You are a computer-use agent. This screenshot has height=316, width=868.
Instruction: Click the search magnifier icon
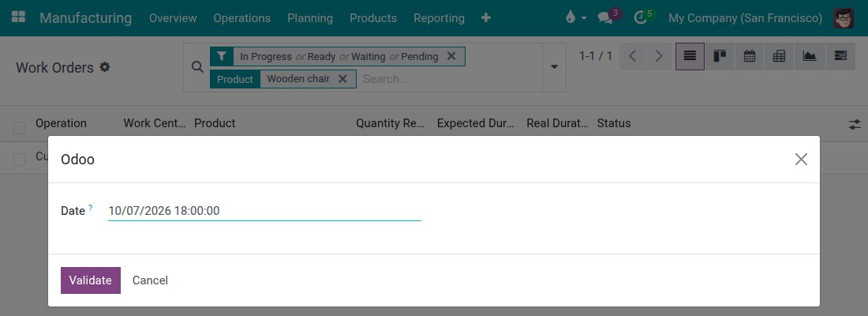point(197,67)
